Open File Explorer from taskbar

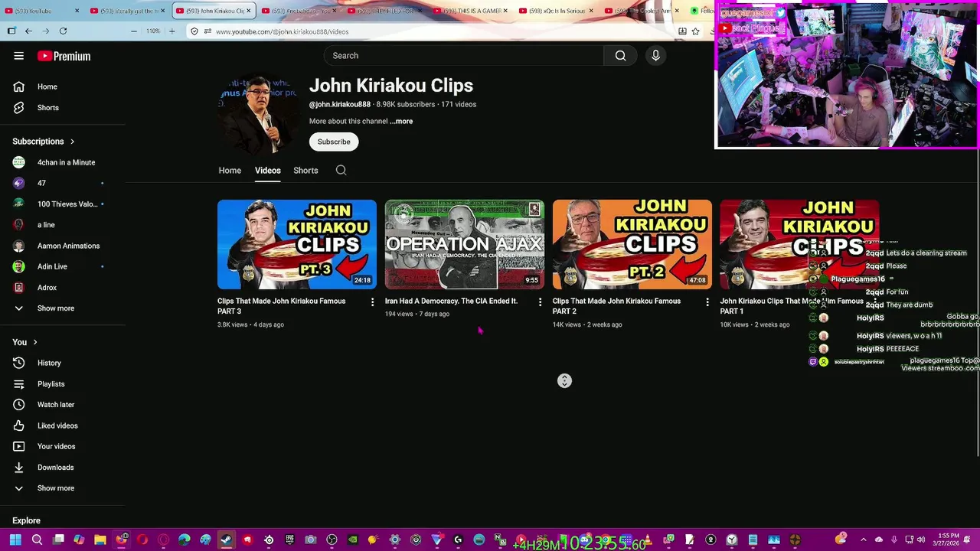point(100,540)
